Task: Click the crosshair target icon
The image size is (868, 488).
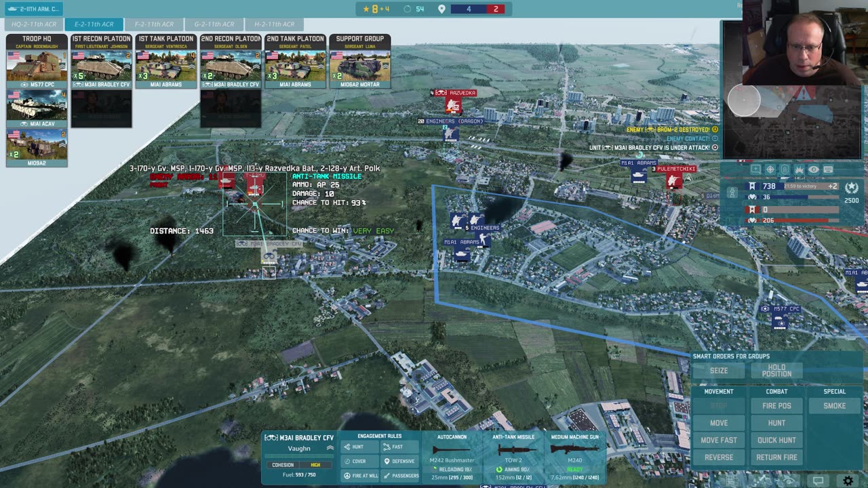Action: [770, 169]
